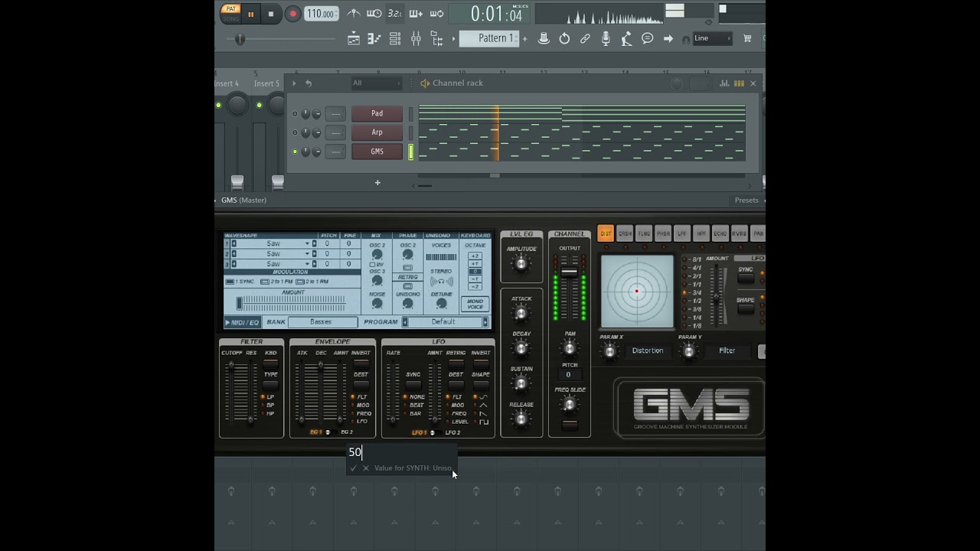Open channel rack options menu arrow

click(294, 83)
